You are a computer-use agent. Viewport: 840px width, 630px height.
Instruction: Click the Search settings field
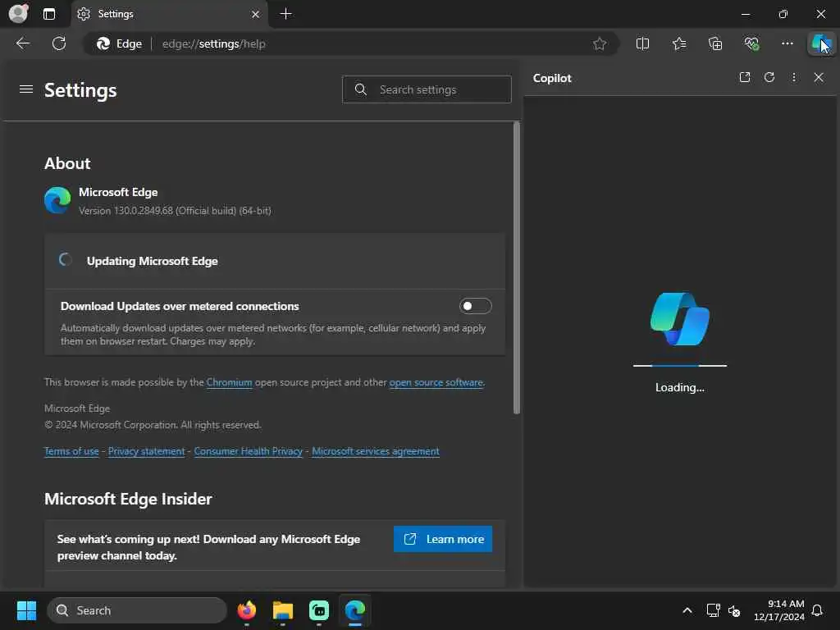427,89
